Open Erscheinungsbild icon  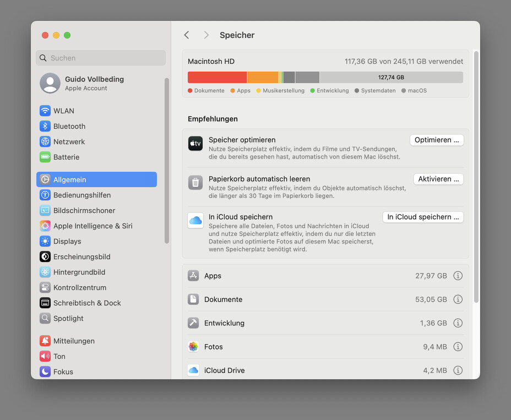click(45, 257)
